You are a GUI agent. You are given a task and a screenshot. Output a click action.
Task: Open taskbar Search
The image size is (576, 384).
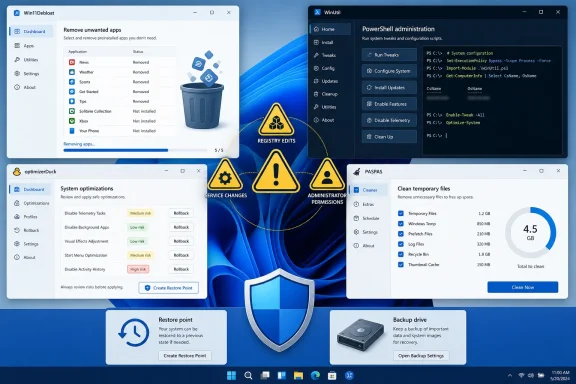coord(248,376)
